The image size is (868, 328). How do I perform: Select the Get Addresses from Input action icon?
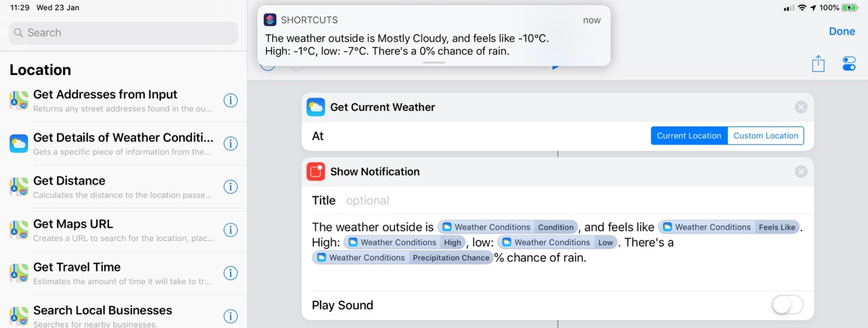tap(18, 100)
